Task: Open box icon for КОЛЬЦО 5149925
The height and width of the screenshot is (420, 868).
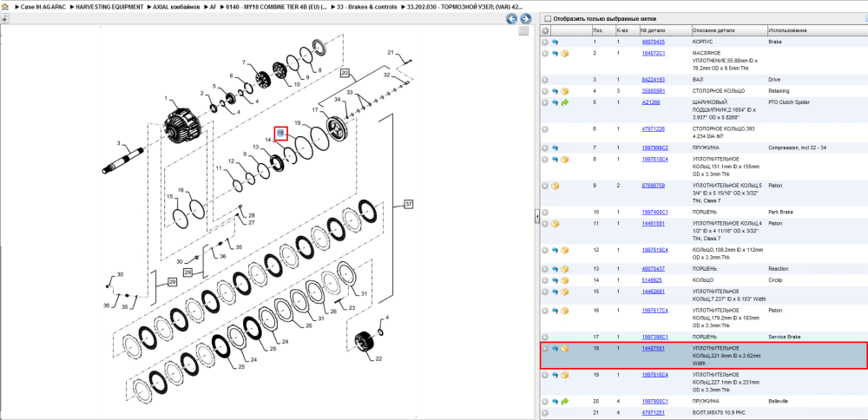Action: 565,280
